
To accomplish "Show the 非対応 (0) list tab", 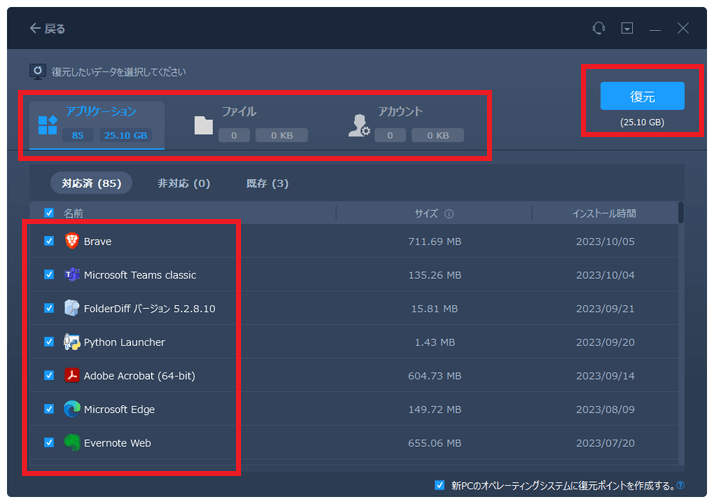I will click(183, 183).
